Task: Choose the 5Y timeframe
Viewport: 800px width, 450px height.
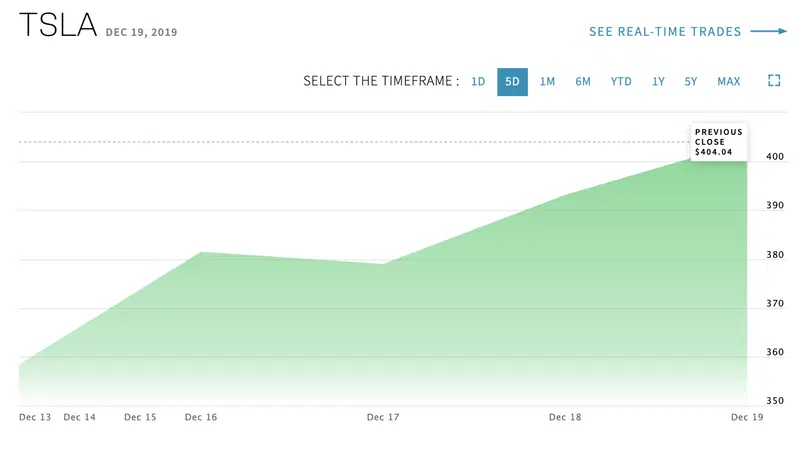Action: click(x=691, y=82)
